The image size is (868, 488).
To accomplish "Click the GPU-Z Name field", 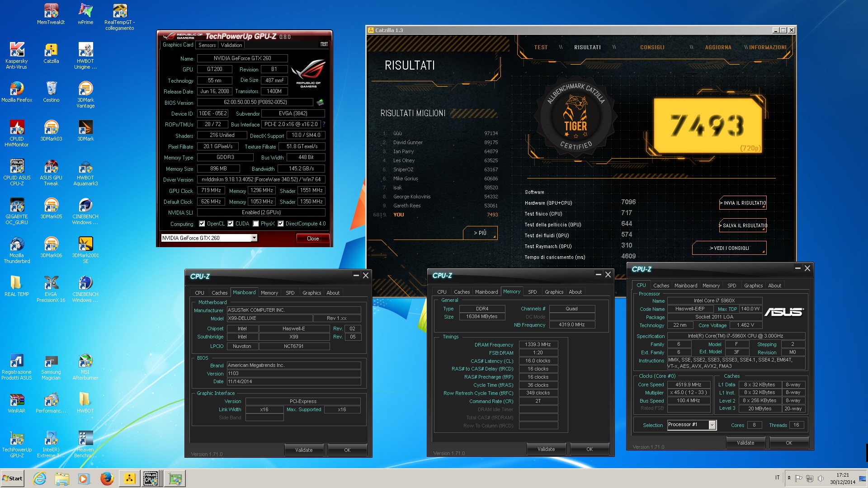I will click(x=242, y=58).
